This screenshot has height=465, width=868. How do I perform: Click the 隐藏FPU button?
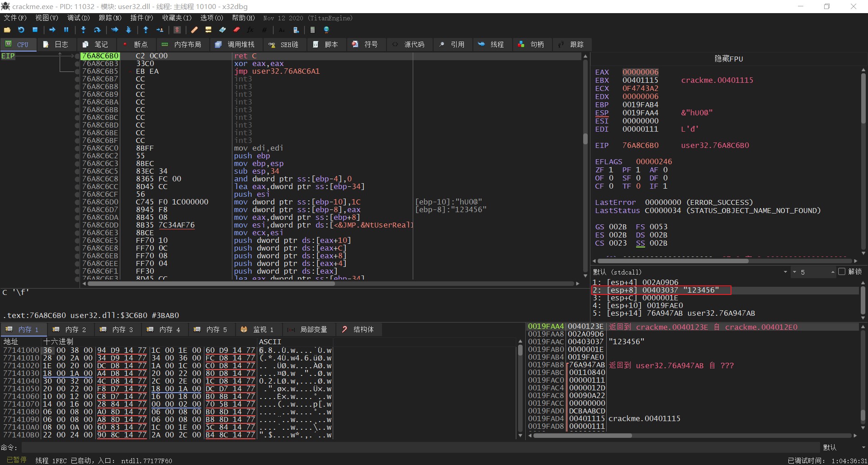728,59
